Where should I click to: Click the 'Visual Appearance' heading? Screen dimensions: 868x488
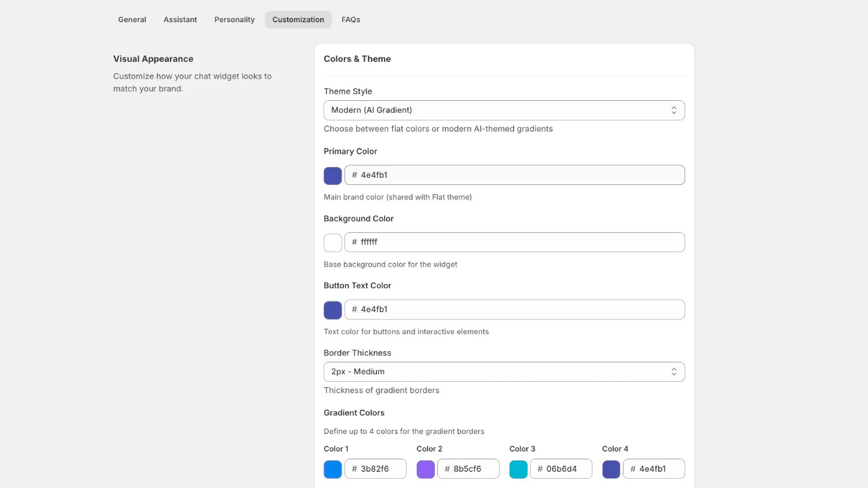pyautogui.click(x=153, y=59)
